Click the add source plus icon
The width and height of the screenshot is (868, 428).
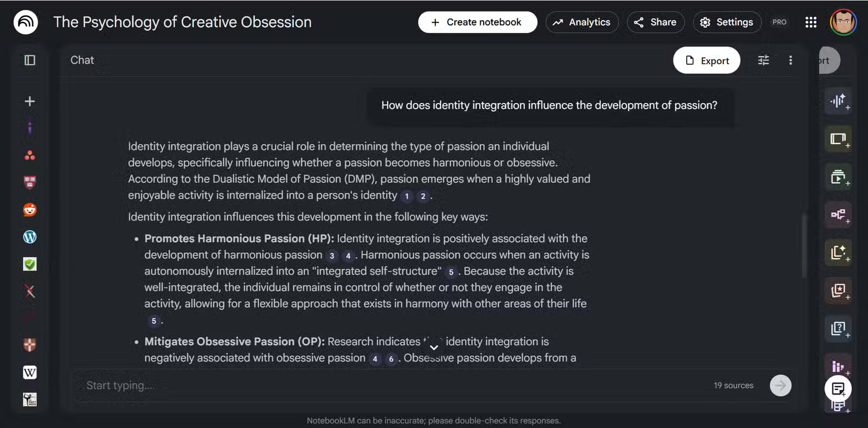coord(30,101)
